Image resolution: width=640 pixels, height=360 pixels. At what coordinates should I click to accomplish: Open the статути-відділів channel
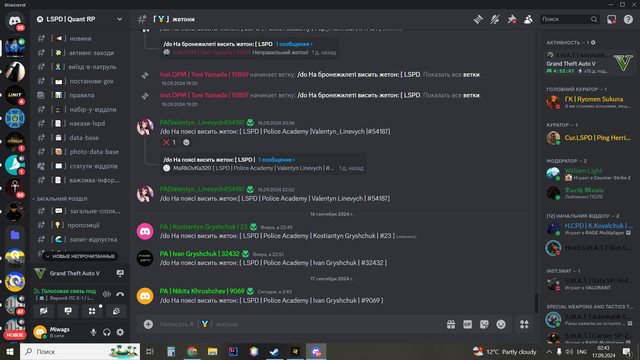(80, 166)
